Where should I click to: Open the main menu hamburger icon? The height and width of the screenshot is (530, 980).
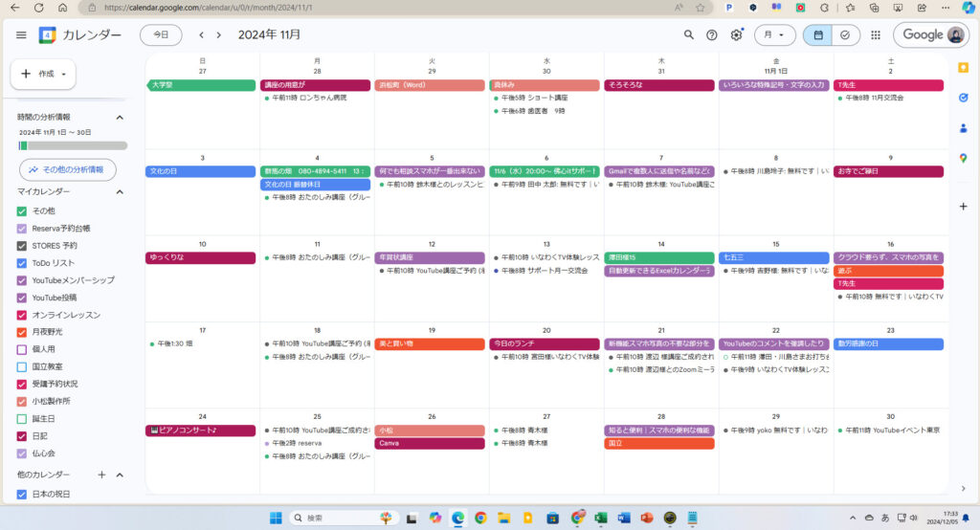click(21, 34)
